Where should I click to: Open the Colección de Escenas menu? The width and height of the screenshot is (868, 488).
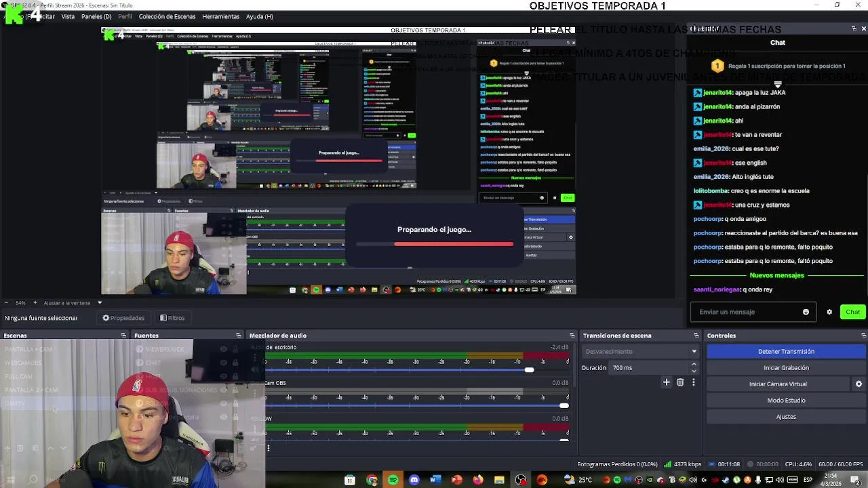(167, 16)
